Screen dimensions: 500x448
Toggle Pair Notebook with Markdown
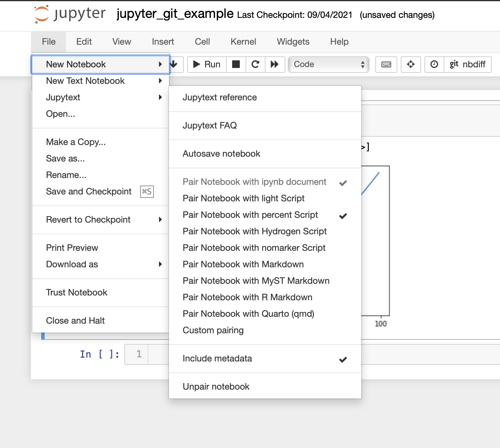pyautogui.click(x=265, y=264)
